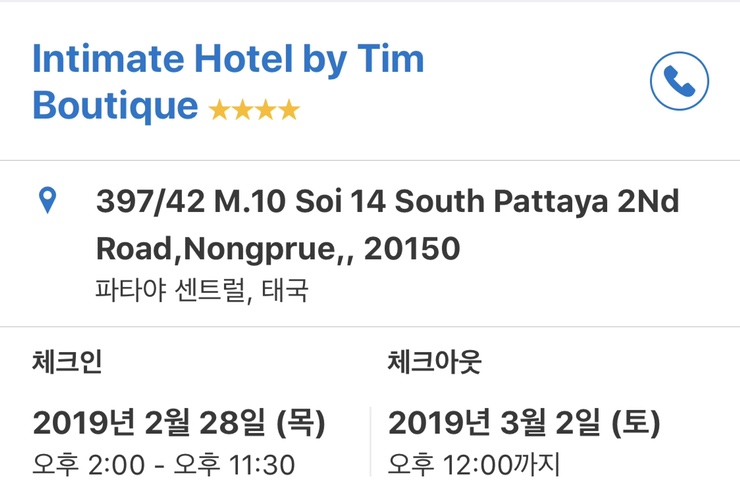Open the Intimate Hotel by Tim title
The image size is (740, 496).
[x=228, y=60]
